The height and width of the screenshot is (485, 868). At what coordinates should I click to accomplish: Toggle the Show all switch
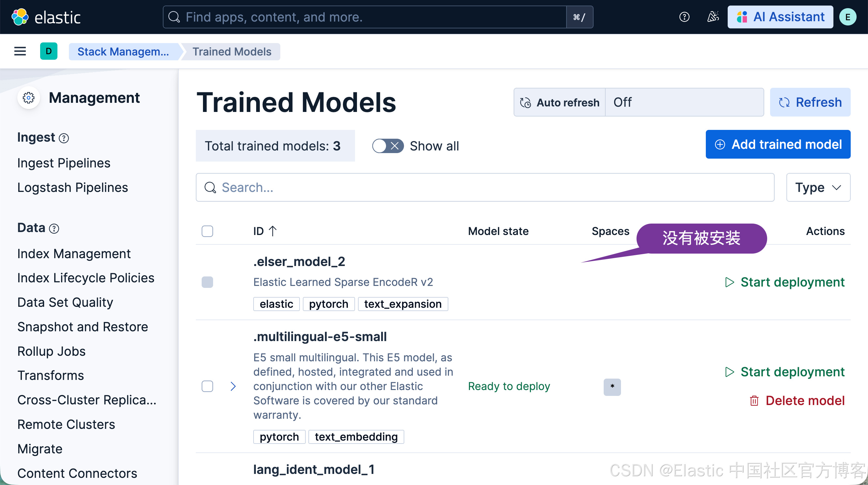pos(388,146)
